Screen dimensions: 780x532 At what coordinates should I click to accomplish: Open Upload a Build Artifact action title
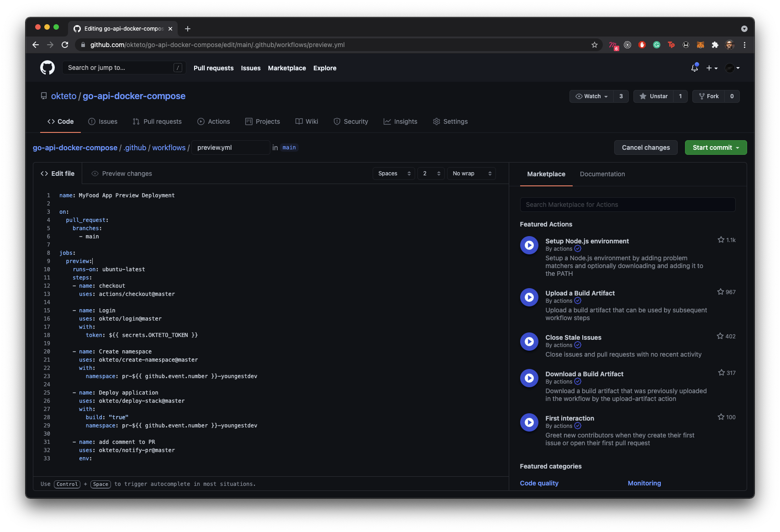click(580, 293)
